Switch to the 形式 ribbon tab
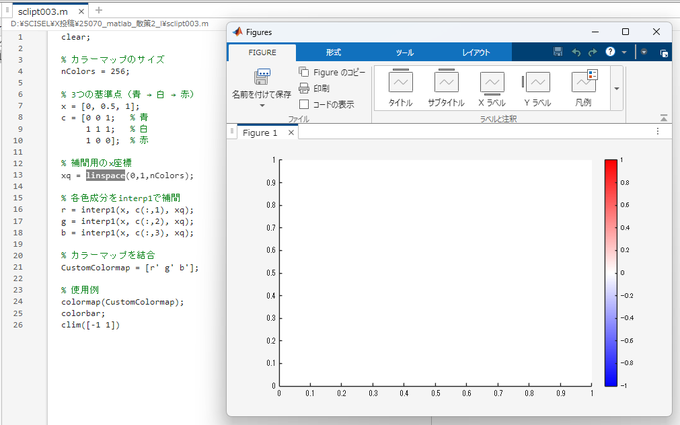 [333, 52]
